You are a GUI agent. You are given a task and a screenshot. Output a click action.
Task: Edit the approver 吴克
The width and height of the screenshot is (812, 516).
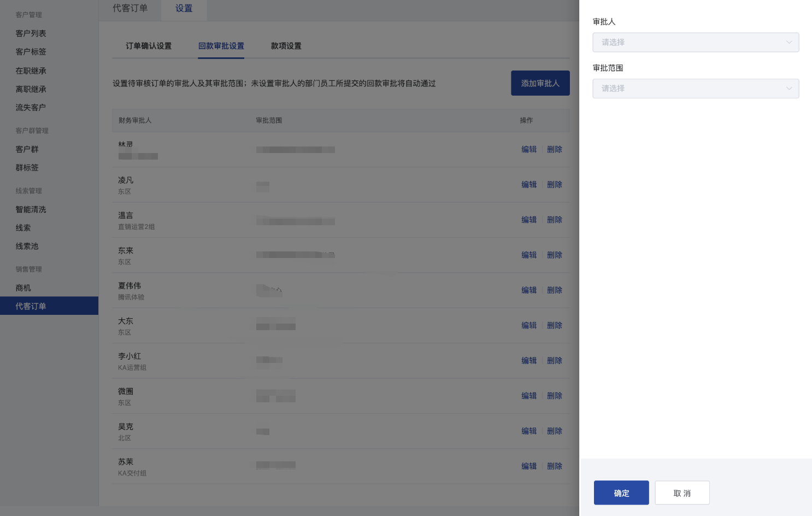click(x=529, y=431)
